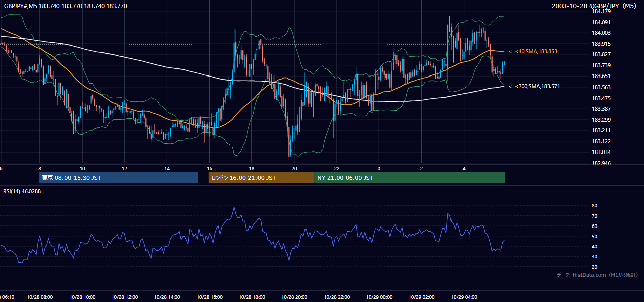The width and height of the screenshot is (644, 302).
Task: Click the 183.122 price axis value
Action: pyautogui.click(x=601, y=141)
